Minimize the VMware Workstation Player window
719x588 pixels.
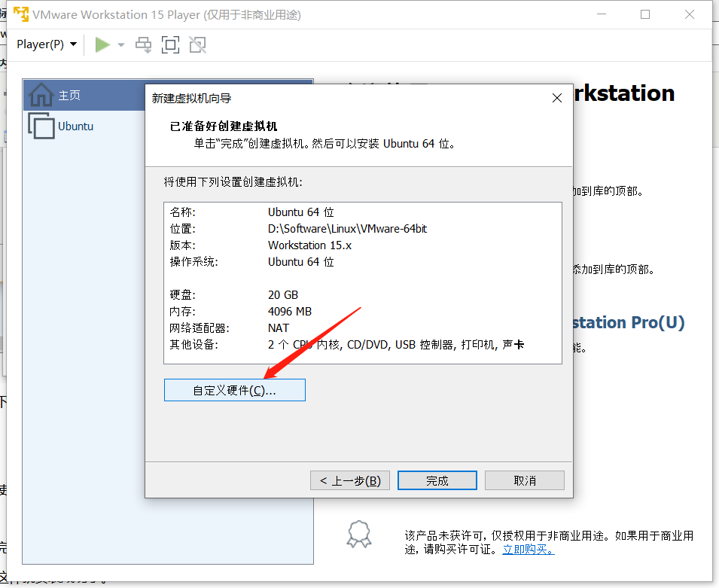pos(602,14)
